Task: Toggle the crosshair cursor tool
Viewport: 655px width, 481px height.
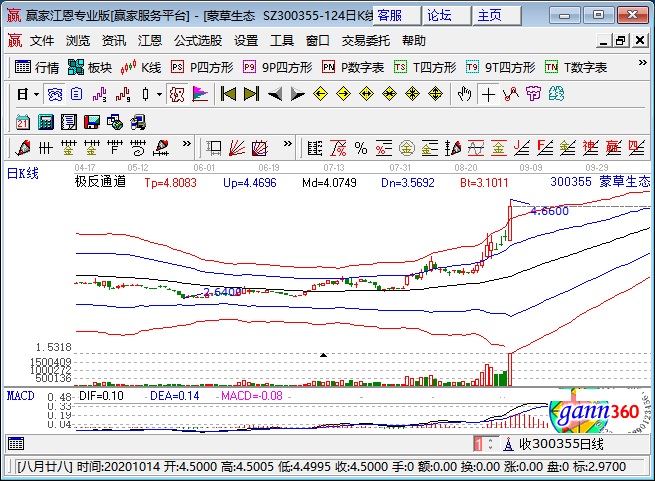Action: 488,94
